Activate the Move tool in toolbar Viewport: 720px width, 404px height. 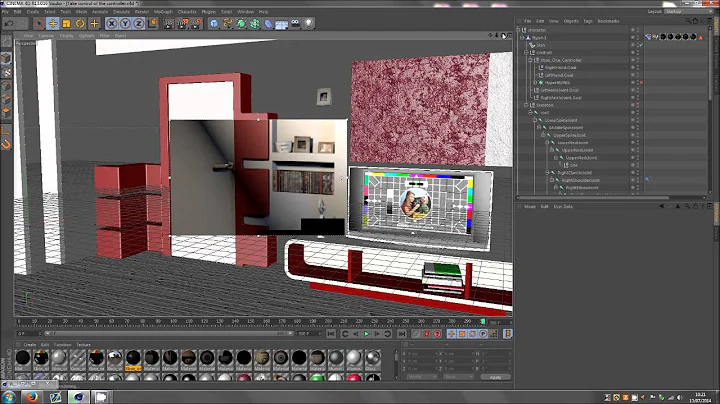(x=53, y=23)
